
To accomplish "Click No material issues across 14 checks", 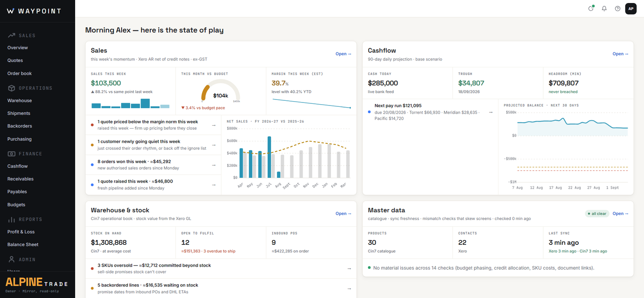I will [x=484, y=268].
